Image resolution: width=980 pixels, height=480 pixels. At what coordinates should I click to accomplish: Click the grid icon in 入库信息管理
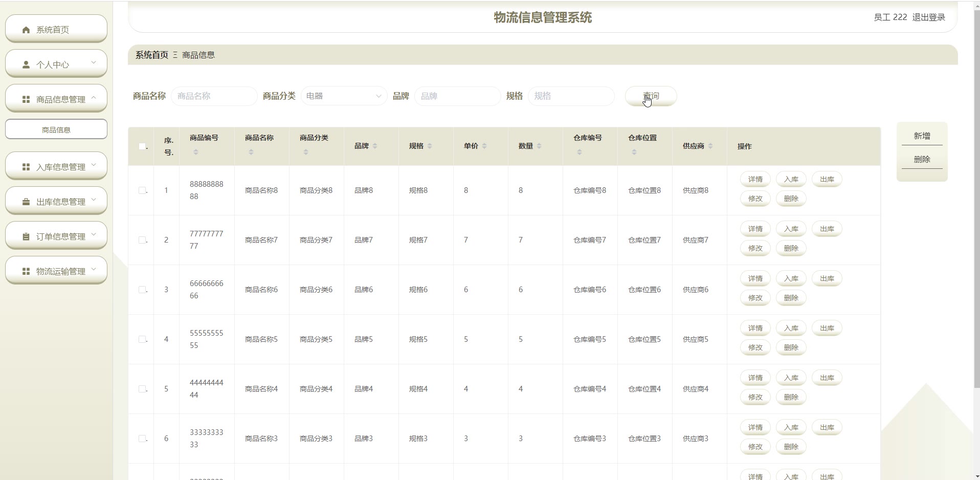pyautogui.click(x=26, y=167)
